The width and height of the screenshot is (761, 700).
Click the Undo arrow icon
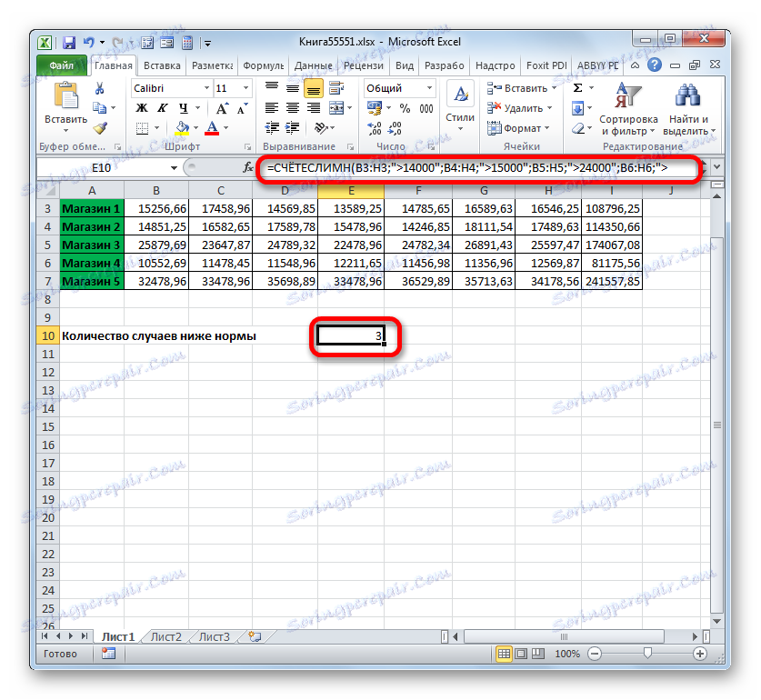pos(89,43)
